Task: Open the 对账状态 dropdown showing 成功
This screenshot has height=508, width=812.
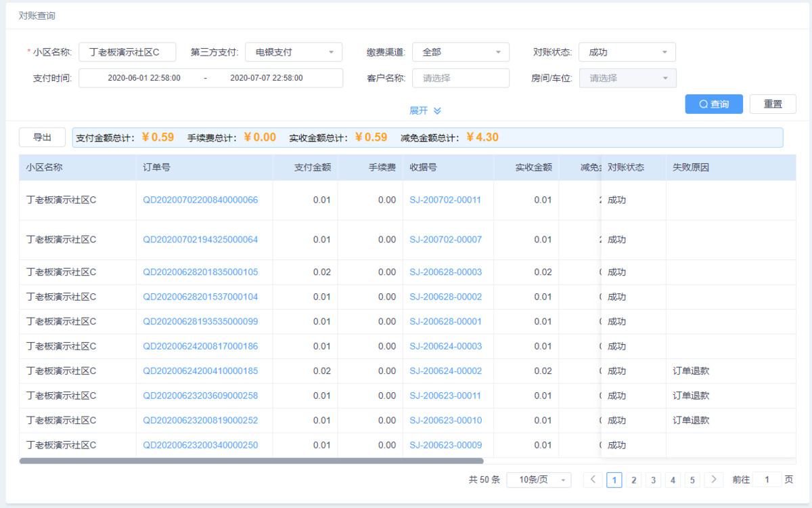Action: point(627,52)
